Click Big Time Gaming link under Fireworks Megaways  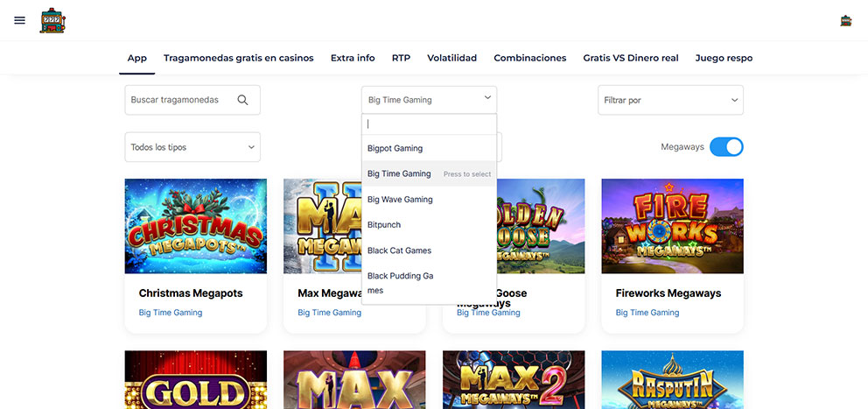pos(647,313)
